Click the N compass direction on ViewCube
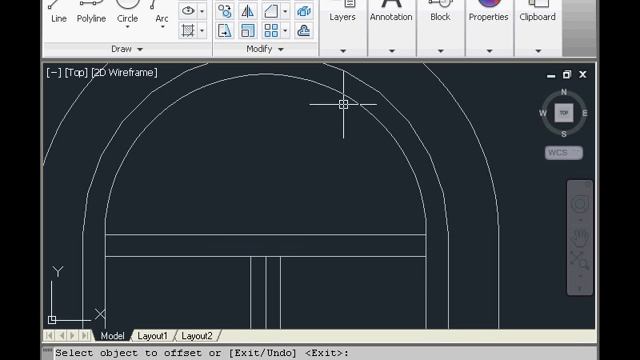This screenshot has width=640, height=360. 564,92
